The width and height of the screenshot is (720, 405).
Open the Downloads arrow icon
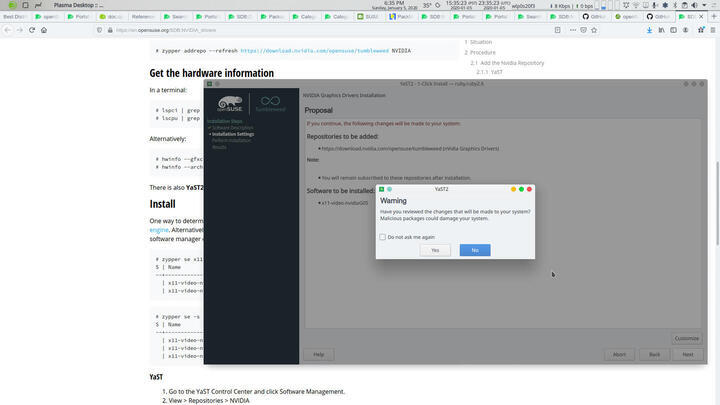tap(649, 30)
